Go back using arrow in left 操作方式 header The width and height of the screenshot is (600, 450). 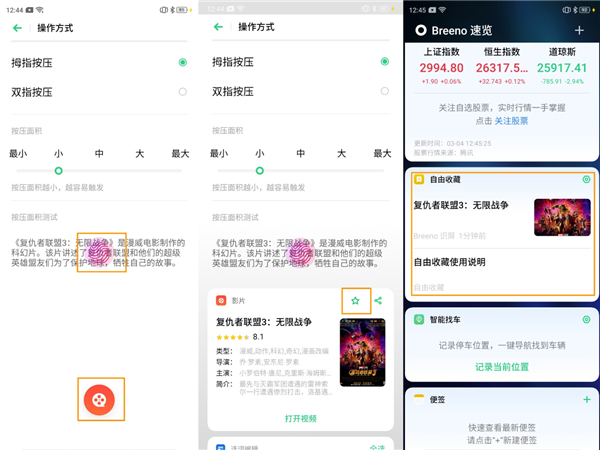(x=18, y=28)
